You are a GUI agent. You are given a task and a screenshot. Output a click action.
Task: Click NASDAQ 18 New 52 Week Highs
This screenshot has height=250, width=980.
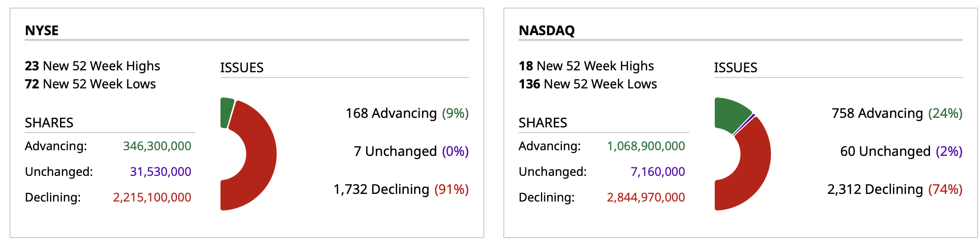coord(586,66)
